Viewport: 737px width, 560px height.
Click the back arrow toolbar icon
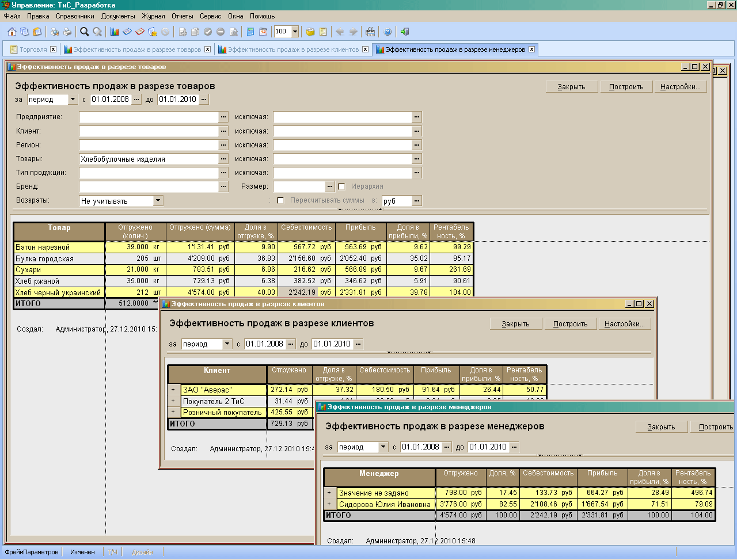click(x=340, y=32)
